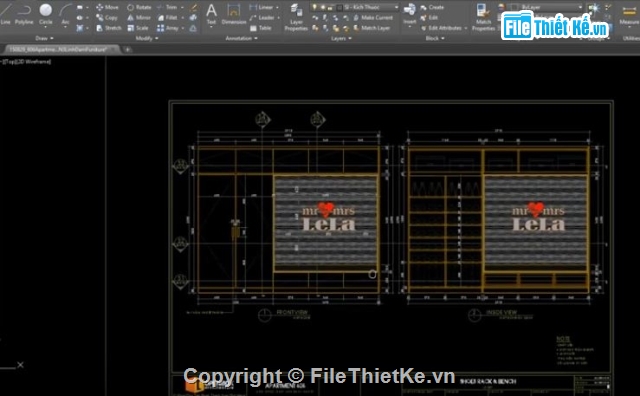
Task: Run the Trim command
Action: (167, 7)
